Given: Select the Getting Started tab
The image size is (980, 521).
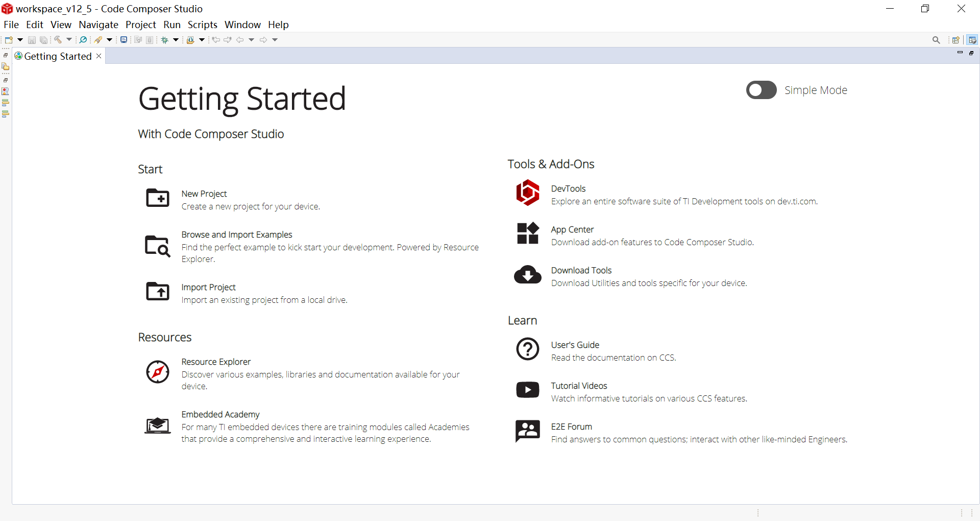Looking at the screenshot, I should coord(58,56).
